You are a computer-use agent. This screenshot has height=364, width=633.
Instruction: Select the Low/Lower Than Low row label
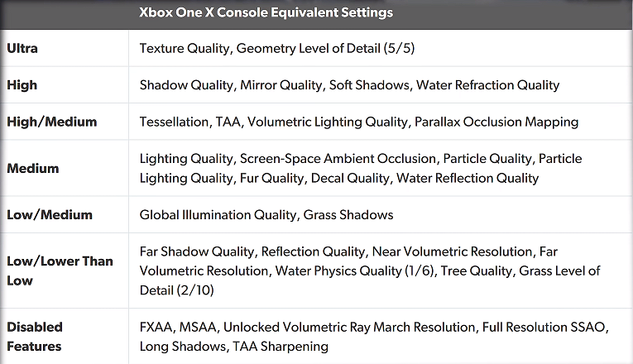coord(60,271)
